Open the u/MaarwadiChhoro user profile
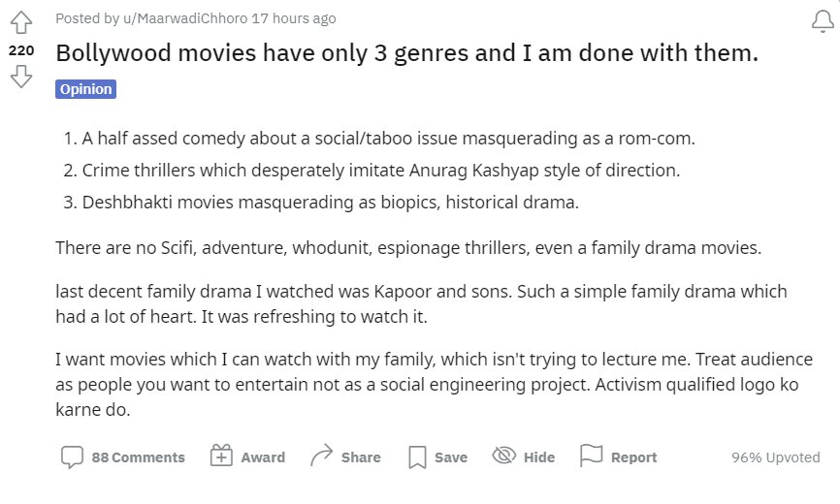 [x=185, y=18]
